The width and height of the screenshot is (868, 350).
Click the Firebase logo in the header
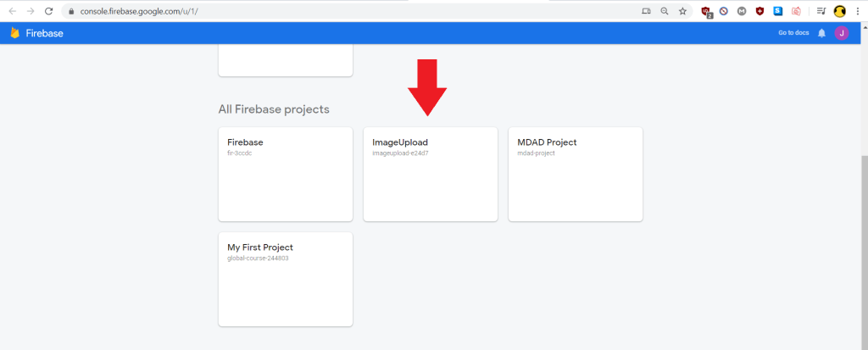tap(14, 33)
